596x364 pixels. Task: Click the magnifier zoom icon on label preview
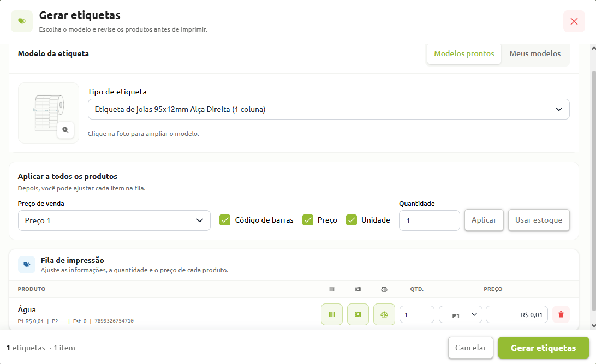click(x=65, y=130)
